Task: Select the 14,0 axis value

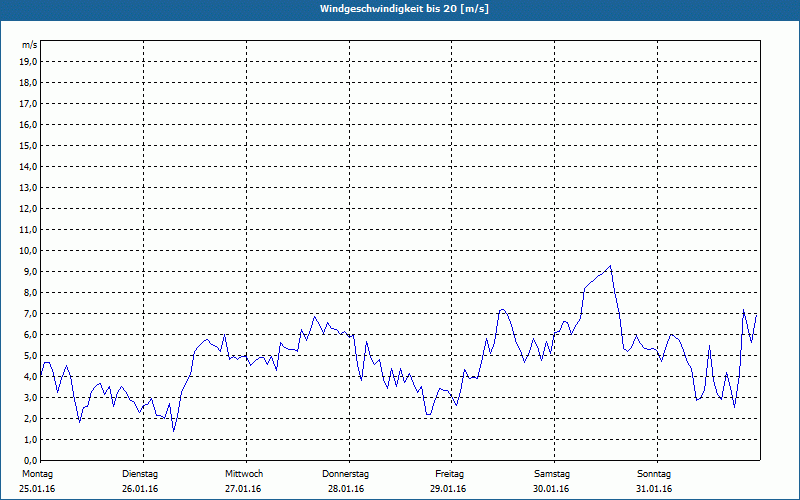Action: (x=28, y=166)
